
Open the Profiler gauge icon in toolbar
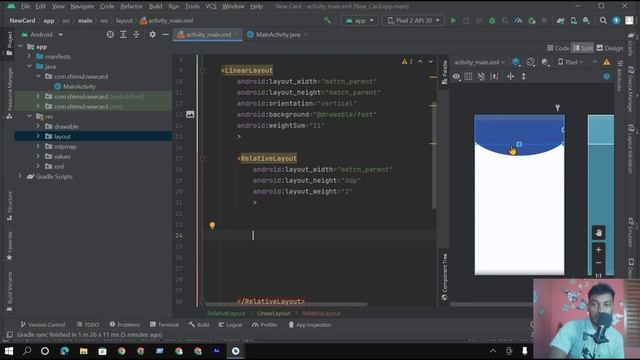pyautogui.click(x=518, y=20)
